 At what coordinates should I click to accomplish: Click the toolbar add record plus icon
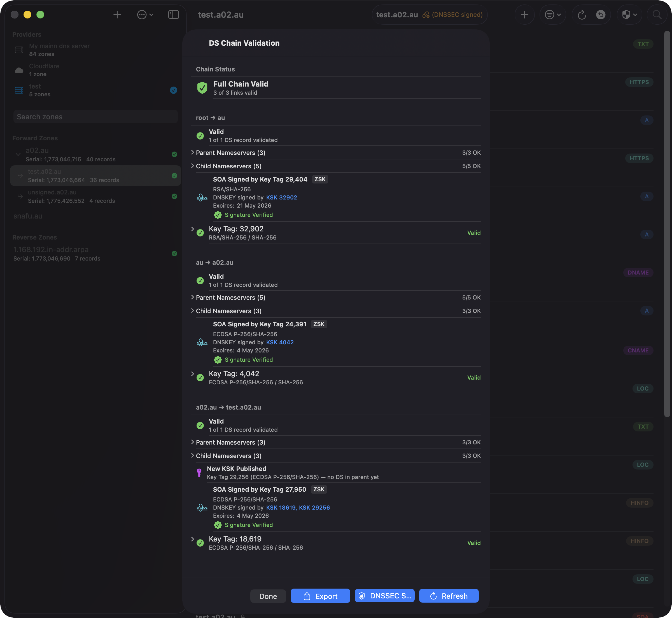tap(524, 15)
